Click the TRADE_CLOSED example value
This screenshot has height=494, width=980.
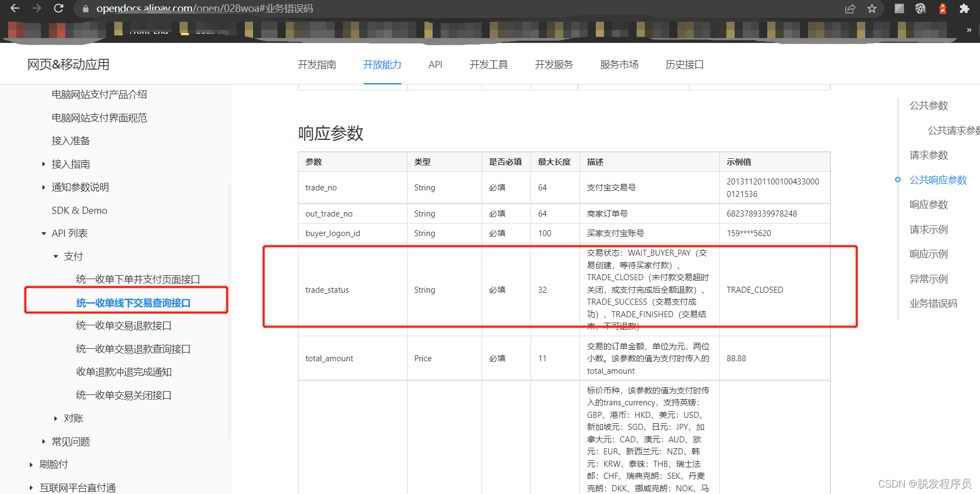point(755,290)
